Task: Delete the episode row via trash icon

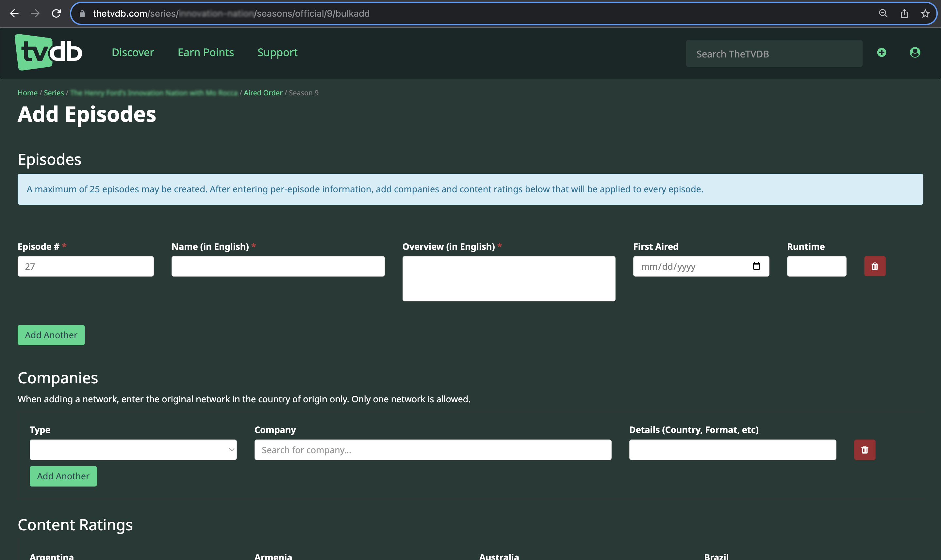Action: tap(875, 266)
